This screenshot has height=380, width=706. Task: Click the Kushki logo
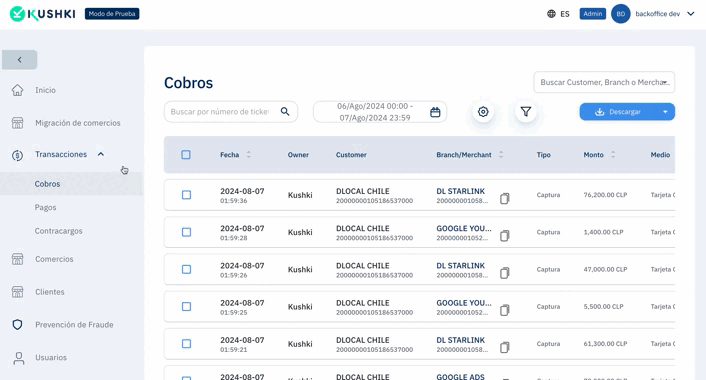click(x=42, y=14)
